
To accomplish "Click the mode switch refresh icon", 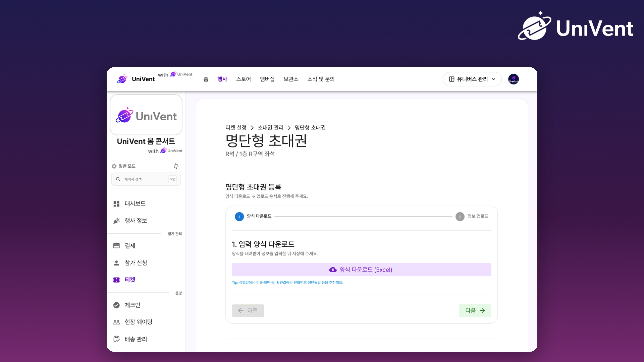I will click(176, 166).
